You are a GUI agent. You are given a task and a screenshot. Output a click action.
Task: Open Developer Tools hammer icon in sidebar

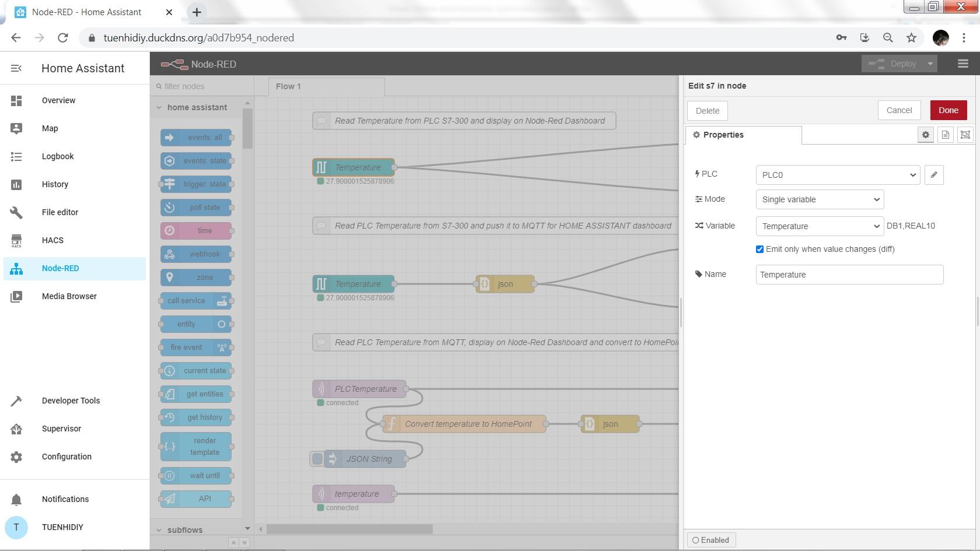16,401
